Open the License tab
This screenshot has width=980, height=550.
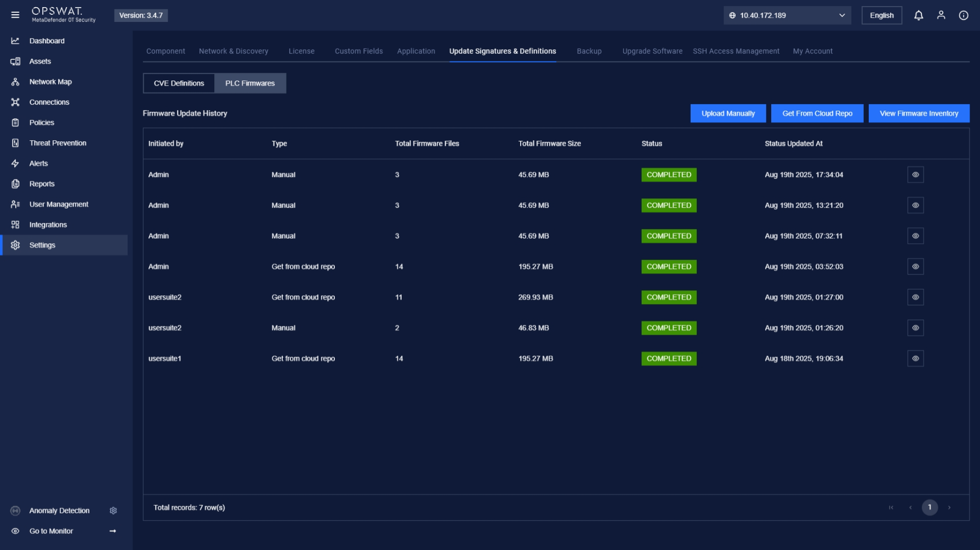pyautogui.click(x=301, y=51)
